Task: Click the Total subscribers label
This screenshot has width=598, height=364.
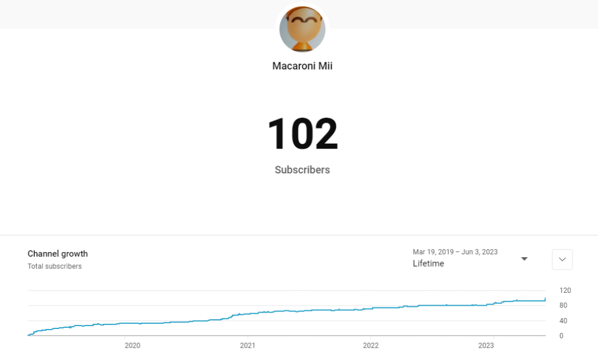Action: point(54,266)
